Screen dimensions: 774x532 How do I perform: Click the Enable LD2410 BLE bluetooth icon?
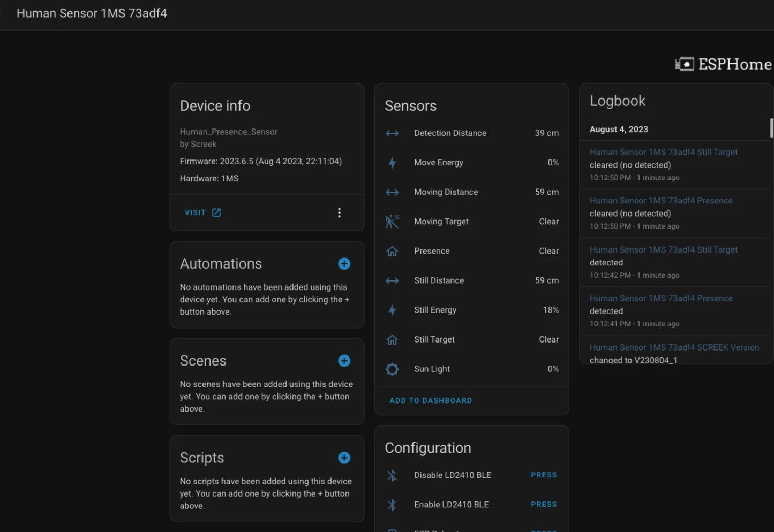click(x=392, y=505)
